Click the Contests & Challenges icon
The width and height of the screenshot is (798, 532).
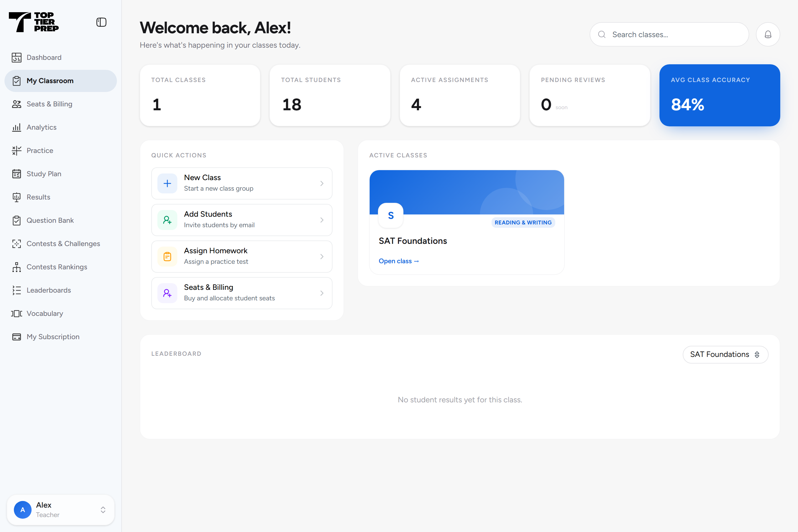click(17, 244)
